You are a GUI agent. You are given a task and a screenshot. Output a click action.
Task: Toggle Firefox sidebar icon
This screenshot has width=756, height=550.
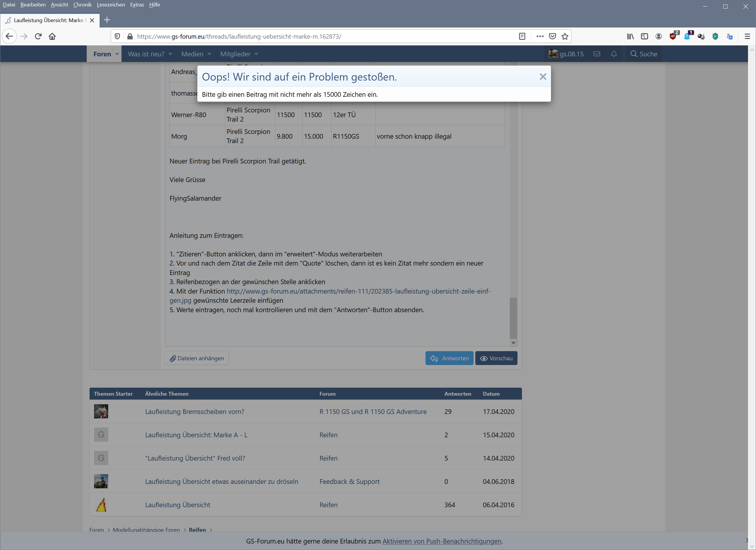point(644,36)
